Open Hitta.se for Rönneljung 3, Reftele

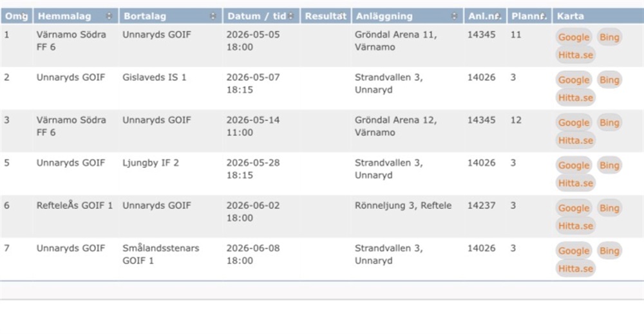pyautogui.click(x=576, y=226)
